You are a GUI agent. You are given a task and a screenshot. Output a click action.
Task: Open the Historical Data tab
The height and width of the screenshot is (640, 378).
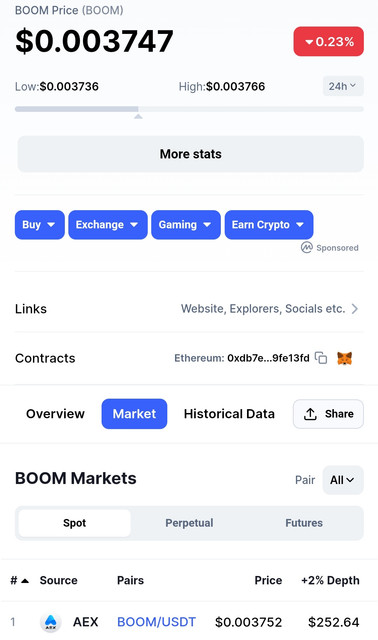[x=229, y=414]
